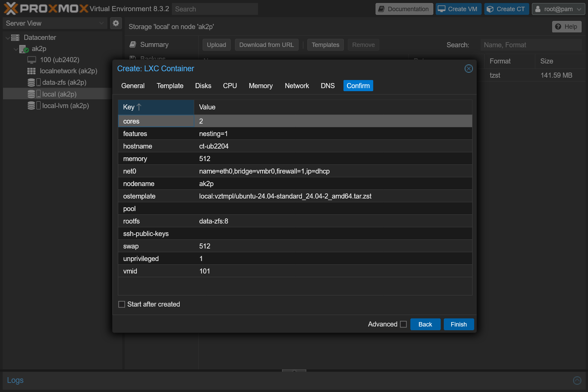Select the cores row

click(x=295, y=121)
